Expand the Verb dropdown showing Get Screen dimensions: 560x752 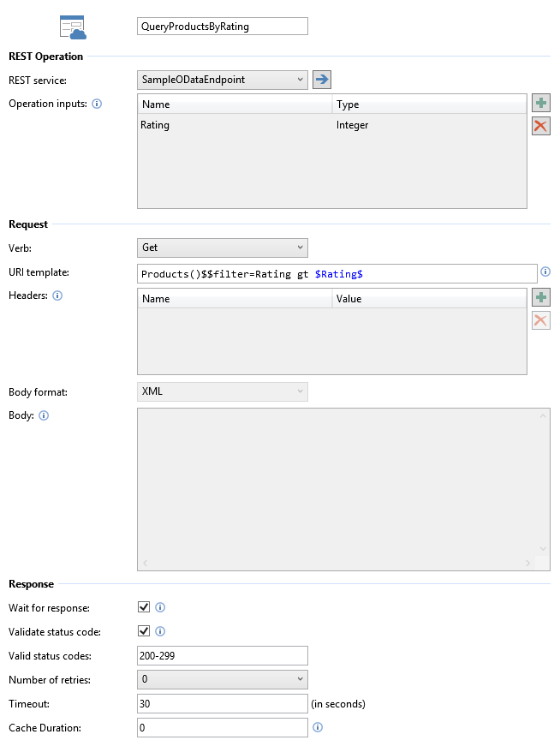tap(222, 248)
